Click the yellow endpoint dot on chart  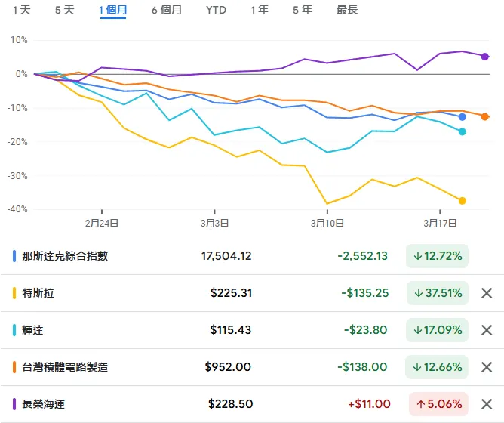click(463, 201)
